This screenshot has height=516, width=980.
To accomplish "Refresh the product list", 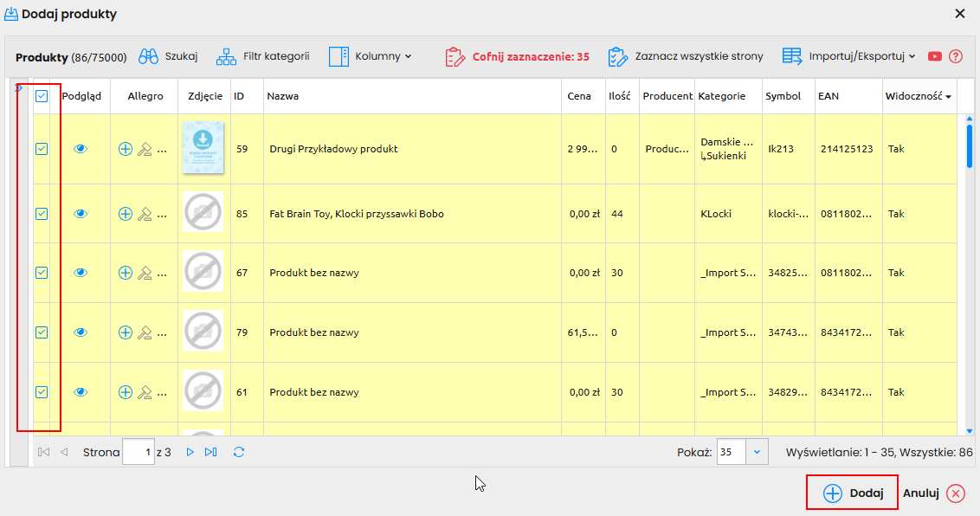I will (x=239, y=452).
